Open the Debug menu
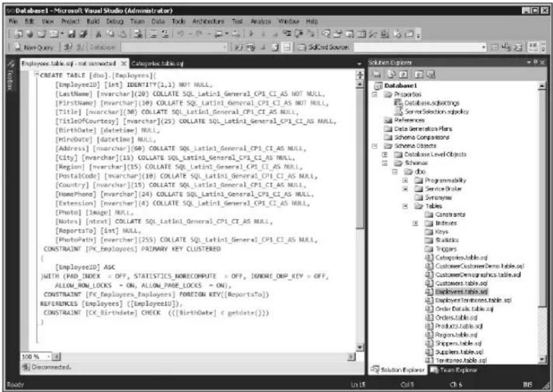This screenshot has width=553, height=392. [115, 21]
